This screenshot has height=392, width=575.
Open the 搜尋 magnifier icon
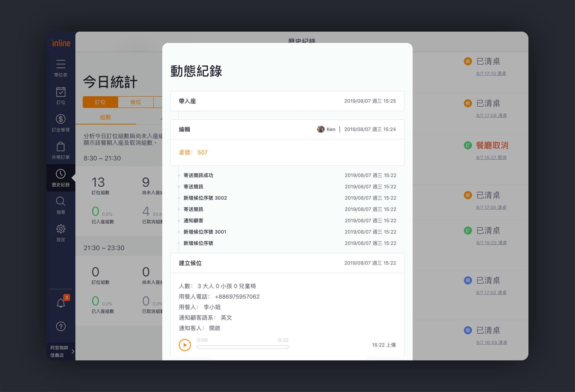click(x=61, y=202)
